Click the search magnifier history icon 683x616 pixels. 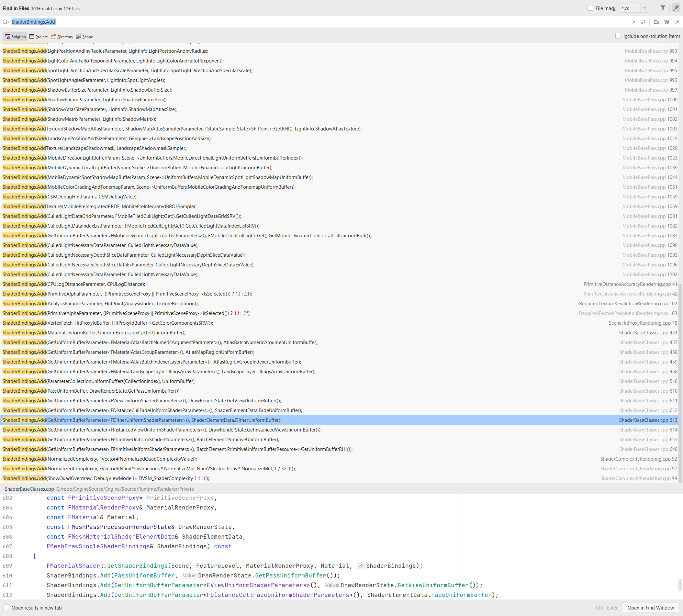click(6, 22)
